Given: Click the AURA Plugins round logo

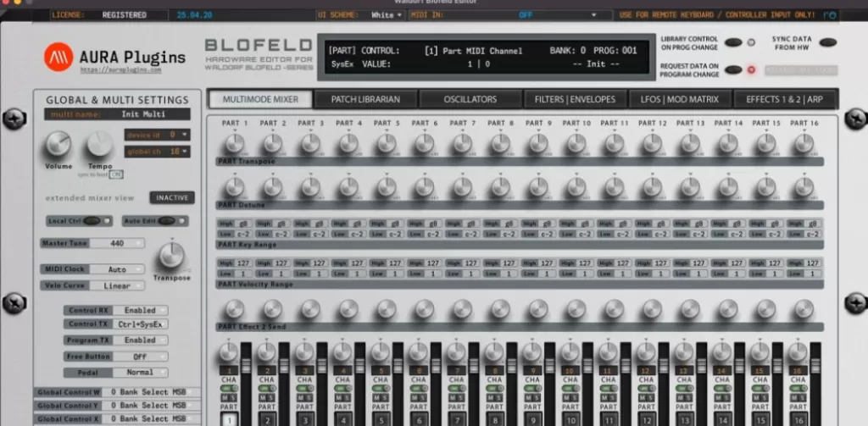Looking at the screenshot, I should coord(58,57).
